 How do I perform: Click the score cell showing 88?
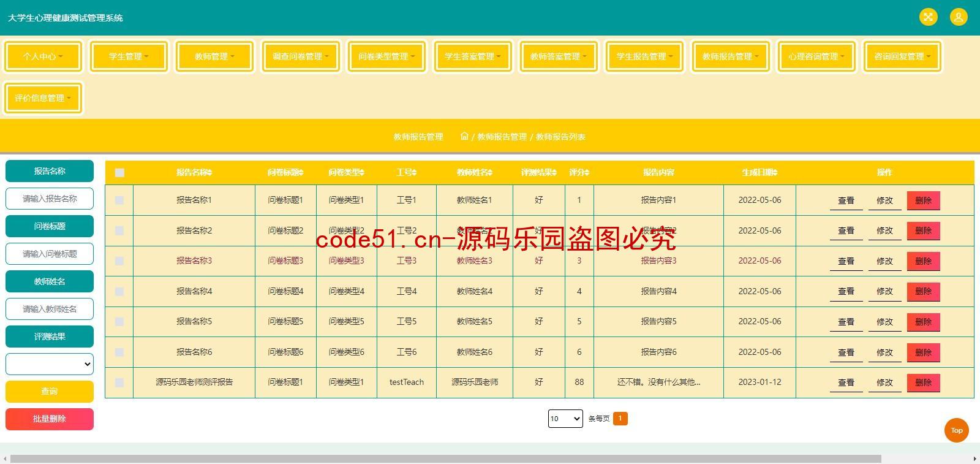(579, 382)
